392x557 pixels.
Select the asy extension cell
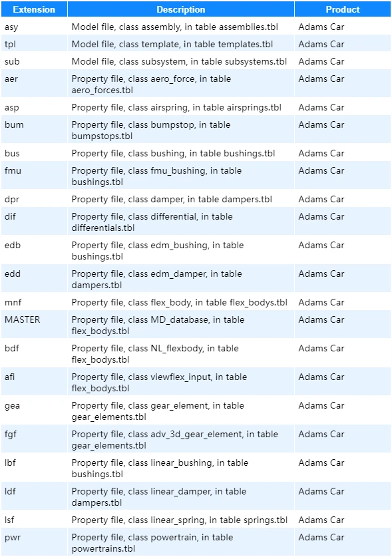34,27
